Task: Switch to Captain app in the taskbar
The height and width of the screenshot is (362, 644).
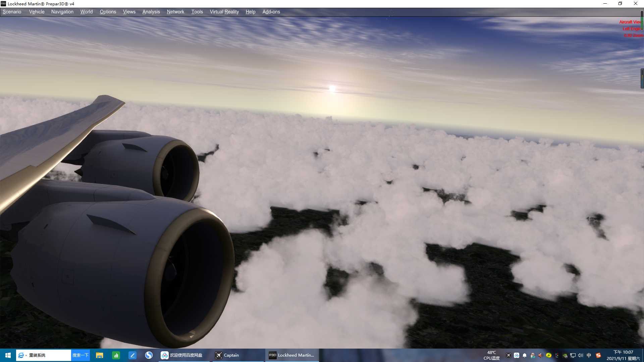Action: pyautogui.click(x=227, y=355)
